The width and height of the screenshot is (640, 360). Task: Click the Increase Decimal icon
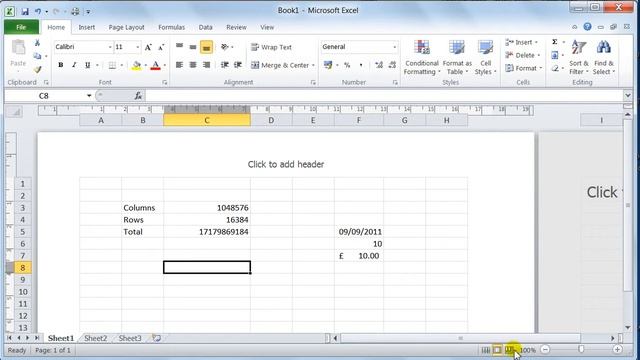point(379,65)
